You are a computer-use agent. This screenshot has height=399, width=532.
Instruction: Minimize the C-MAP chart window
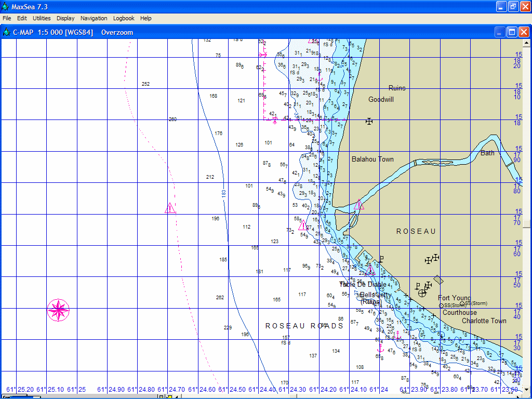[x=500, y=32]
